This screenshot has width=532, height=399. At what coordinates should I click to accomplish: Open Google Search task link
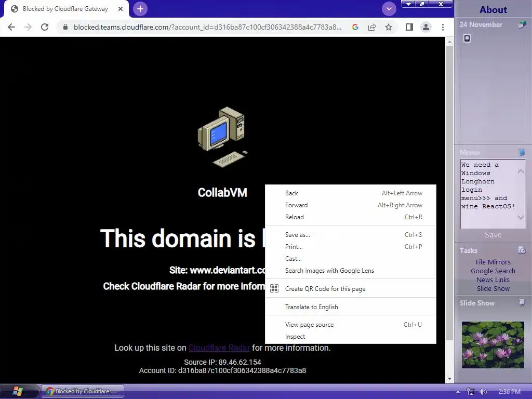493,271
